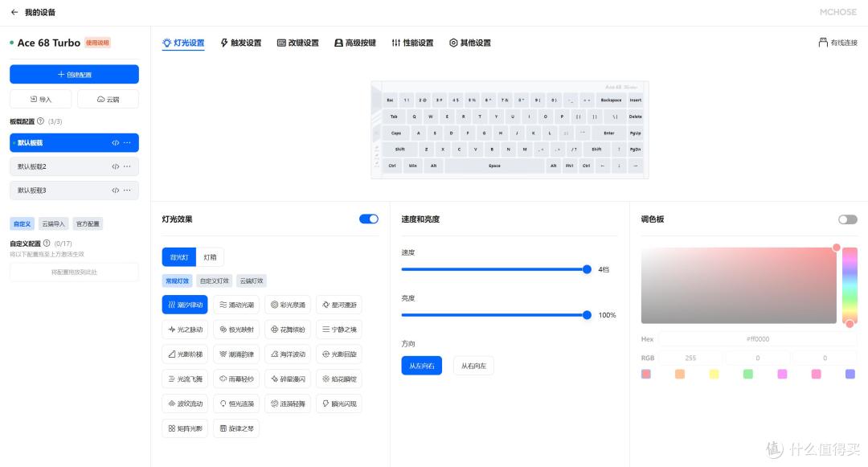Click help icon beside 板载配置

click(x=40, y=121)
